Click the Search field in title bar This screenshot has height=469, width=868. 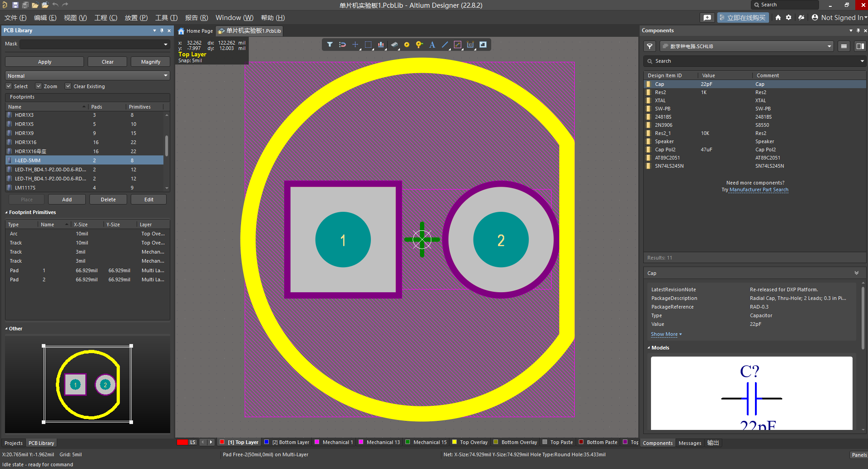(785, 5)
